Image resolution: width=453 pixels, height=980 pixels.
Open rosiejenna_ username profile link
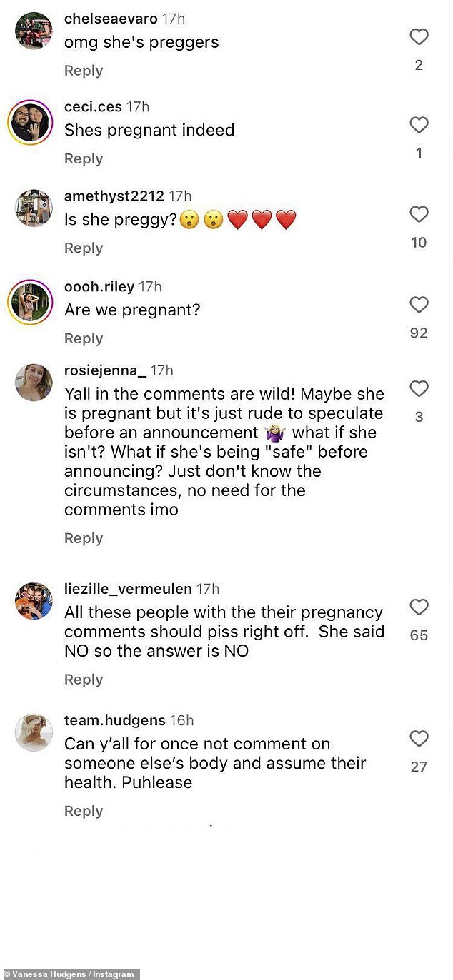(105, 370)
